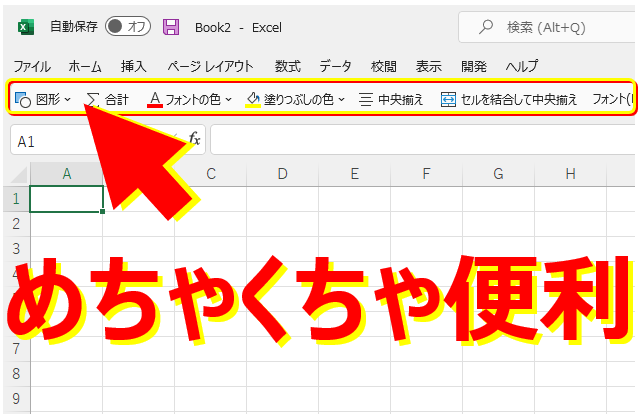Select row 2 header

pyautogui.click(x=15, y=224)
